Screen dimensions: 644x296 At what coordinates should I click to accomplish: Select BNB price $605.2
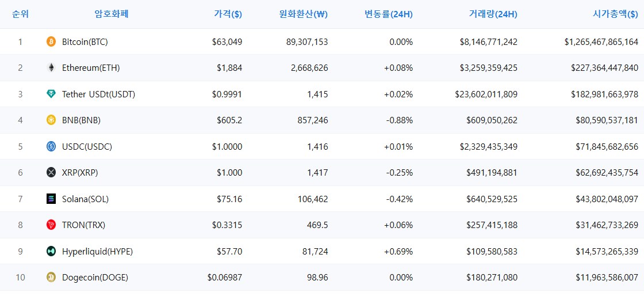click(x=229, y=120)
